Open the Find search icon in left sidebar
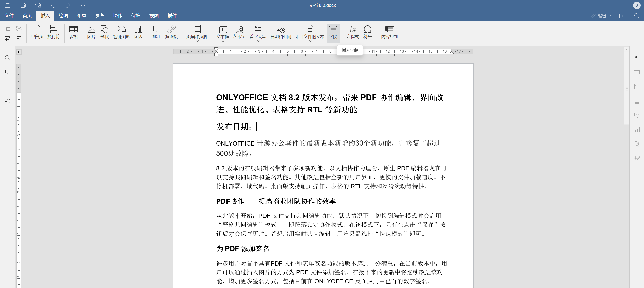This screenshot has width=644, height=288. 8,58
